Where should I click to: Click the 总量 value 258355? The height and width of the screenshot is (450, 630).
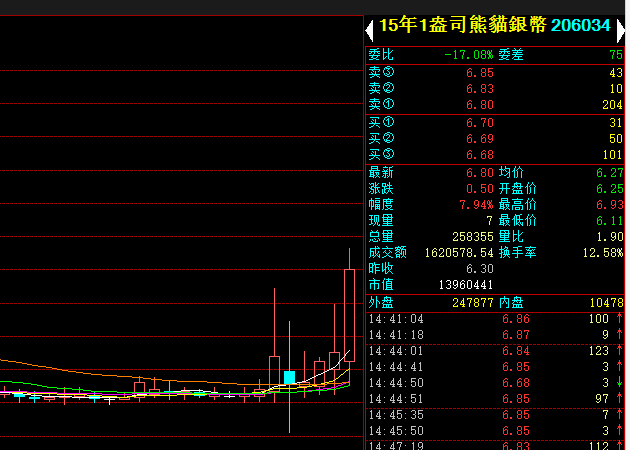(x=472, y=237)
